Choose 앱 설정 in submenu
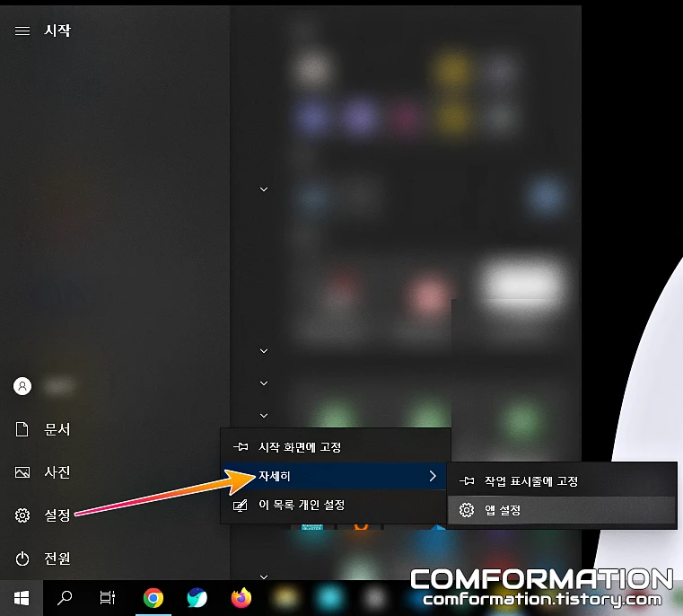 click(562, 510)
